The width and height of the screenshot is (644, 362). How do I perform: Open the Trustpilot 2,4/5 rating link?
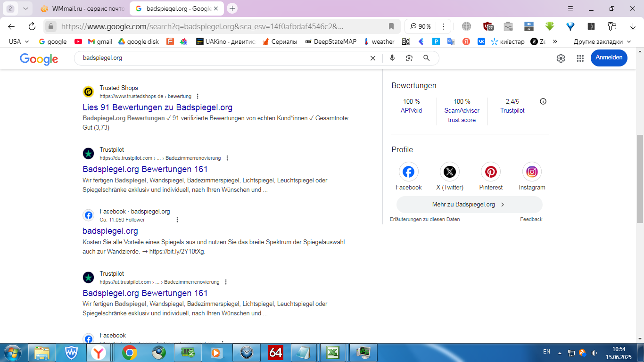pos(512,110)
